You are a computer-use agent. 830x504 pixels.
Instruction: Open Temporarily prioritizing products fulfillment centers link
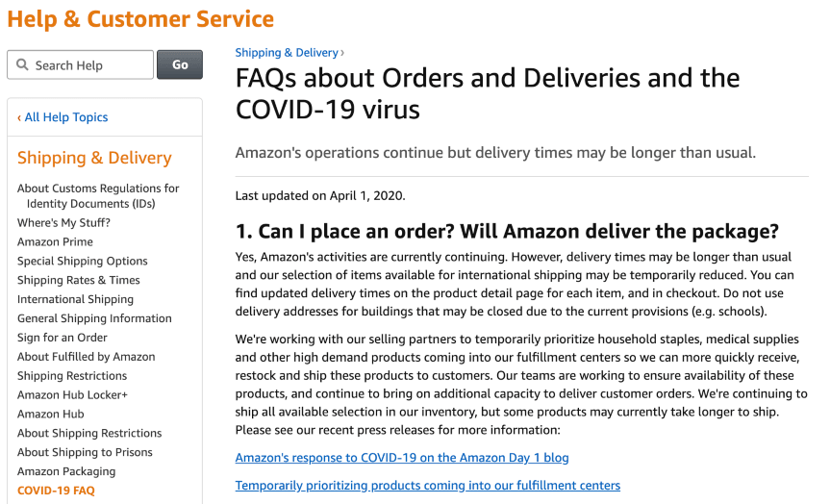(428, 486)
